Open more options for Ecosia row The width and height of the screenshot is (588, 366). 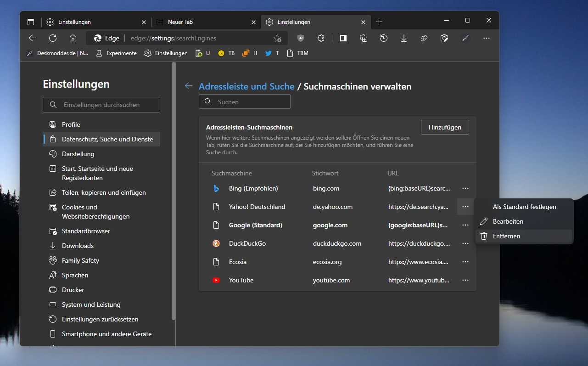click(x=465, y=262)
